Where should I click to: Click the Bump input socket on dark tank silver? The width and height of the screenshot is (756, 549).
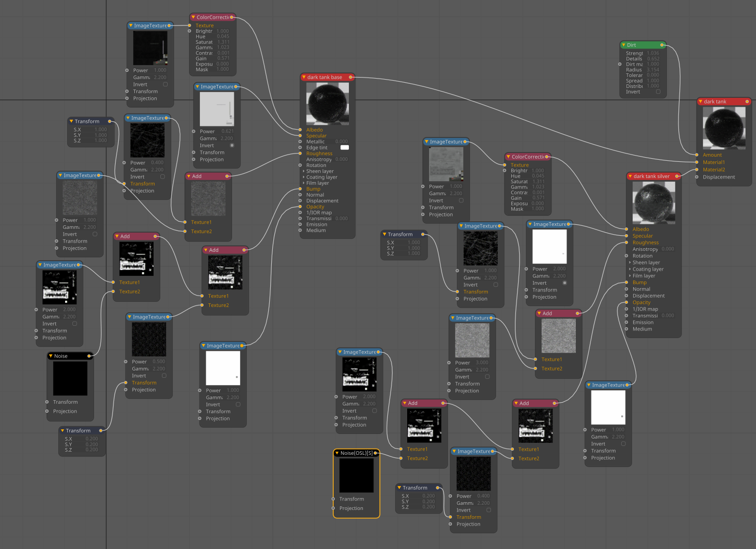(x=627, y=283)
